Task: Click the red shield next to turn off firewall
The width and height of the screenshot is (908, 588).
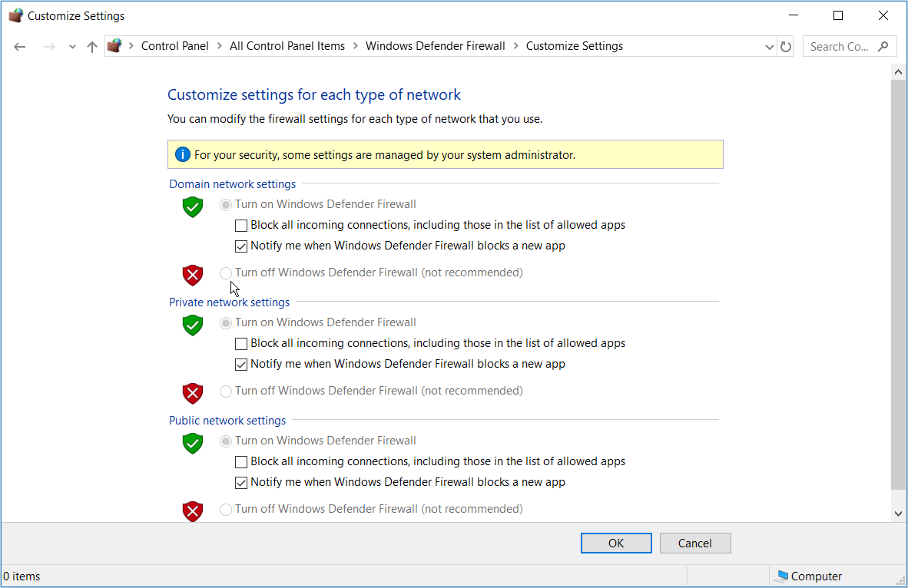Action: tap(192, 274)
